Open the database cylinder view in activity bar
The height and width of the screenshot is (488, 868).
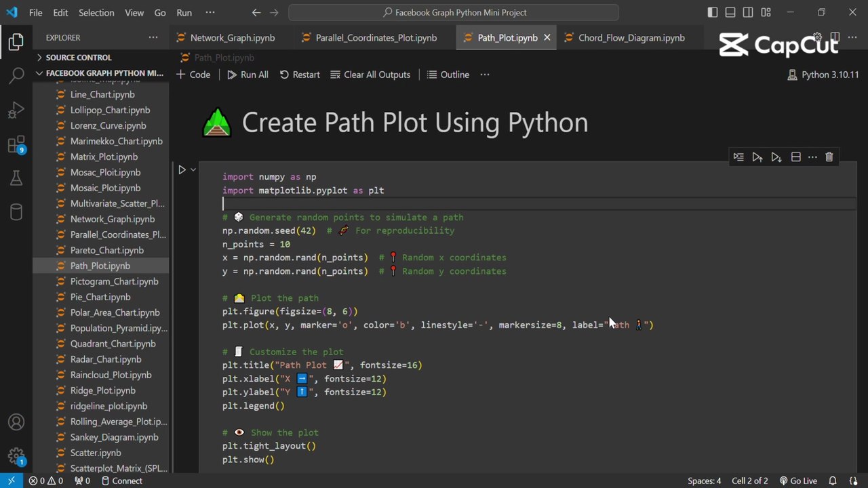(16, 211)
